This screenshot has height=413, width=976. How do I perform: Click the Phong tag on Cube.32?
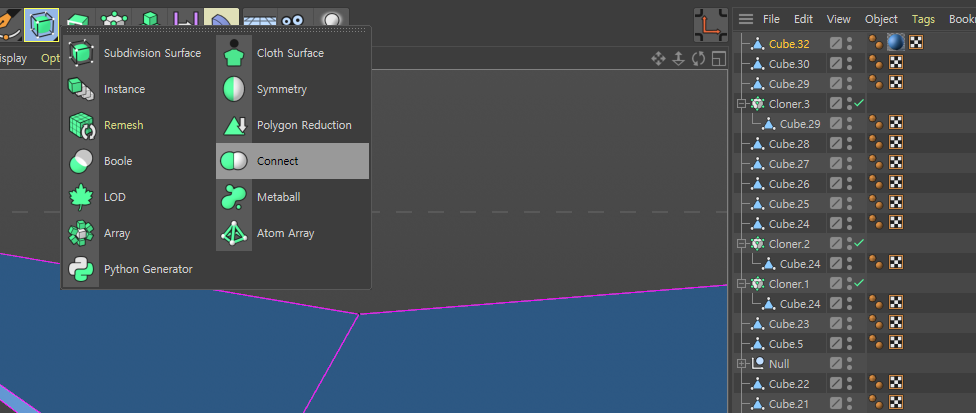[876, 42]
